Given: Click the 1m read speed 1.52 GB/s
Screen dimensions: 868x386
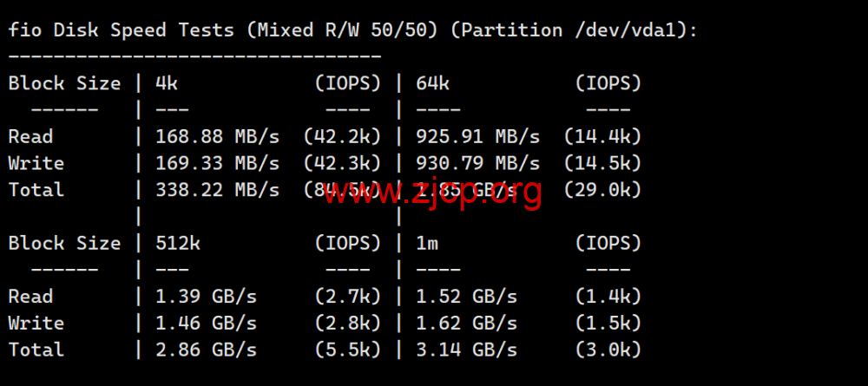Looking at the screenshot, I should click(x=466, y=297).
